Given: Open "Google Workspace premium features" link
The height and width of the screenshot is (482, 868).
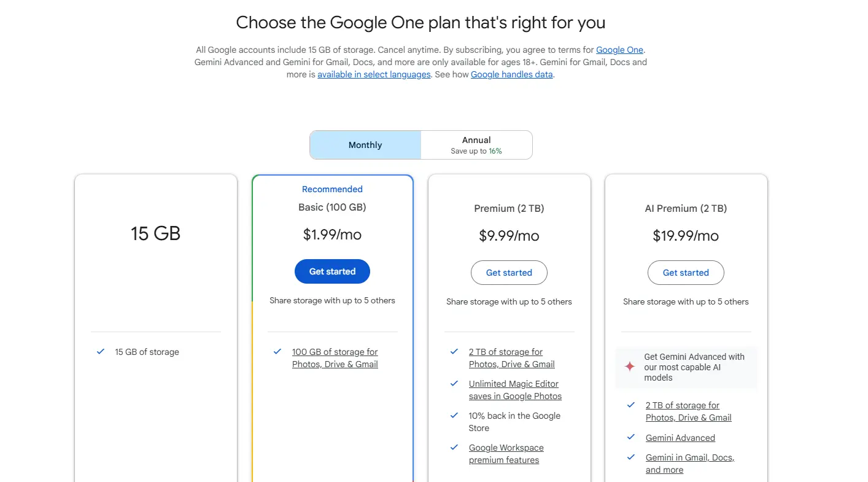Looking at the screenshot, I should click(x=506, y=453).
